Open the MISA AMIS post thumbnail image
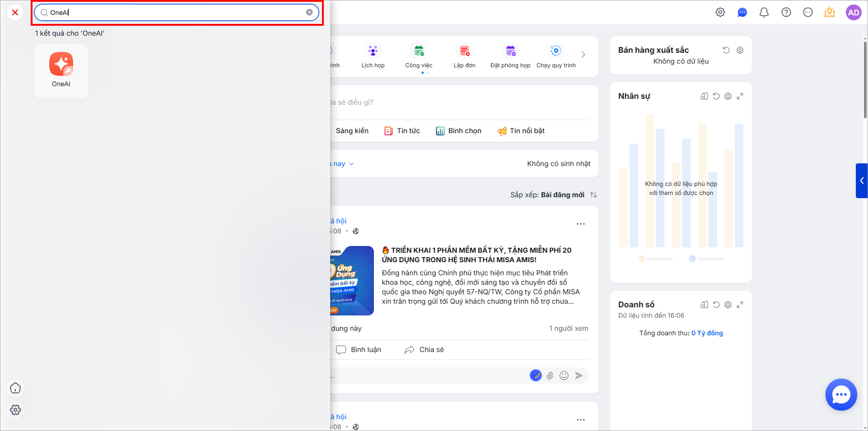Image resolution: width=868 pixels, height=431 pixels. [352, 280]
